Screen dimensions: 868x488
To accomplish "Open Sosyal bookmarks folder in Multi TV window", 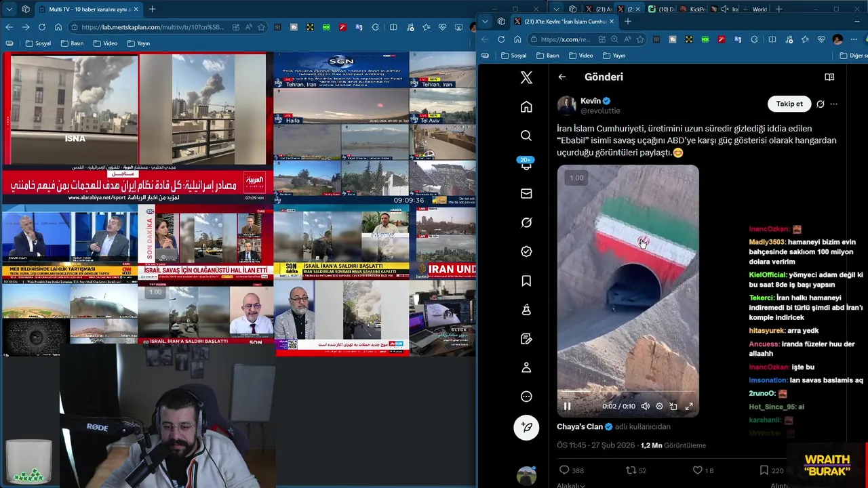I will [x=38, y=43].
